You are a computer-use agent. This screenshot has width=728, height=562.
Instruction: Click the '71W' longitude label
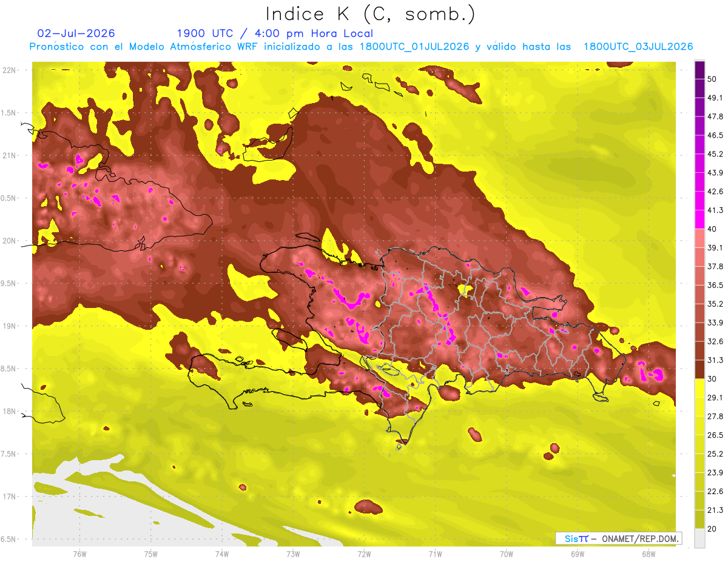435,554
